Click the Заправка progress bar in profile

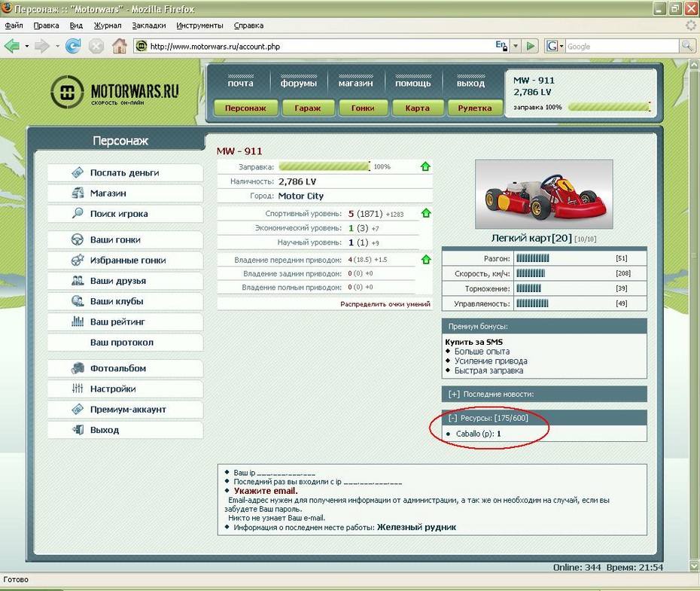tap(324, 166)
